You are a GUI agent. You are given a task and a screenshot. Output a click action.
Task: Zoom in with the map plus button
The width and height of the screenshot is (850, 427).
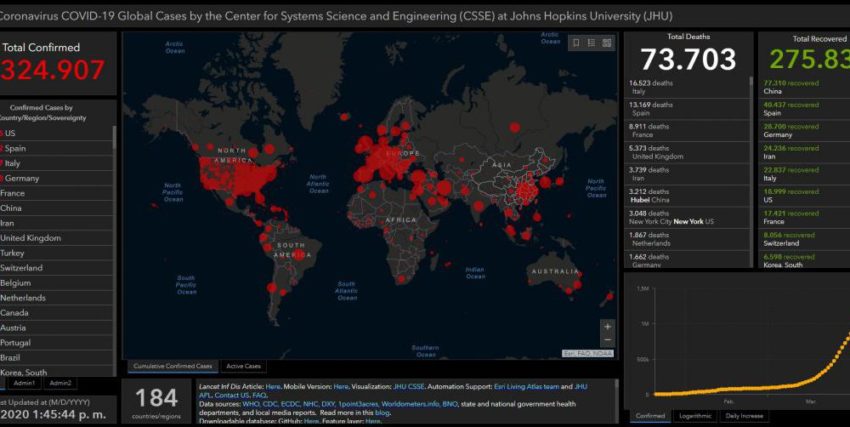[x=607, y=327]
